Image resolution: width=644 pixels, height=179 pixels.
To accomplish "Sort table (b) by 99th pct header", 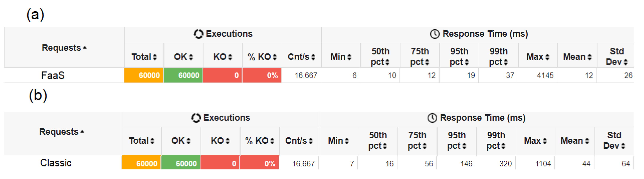I will [x=496, y=140].
